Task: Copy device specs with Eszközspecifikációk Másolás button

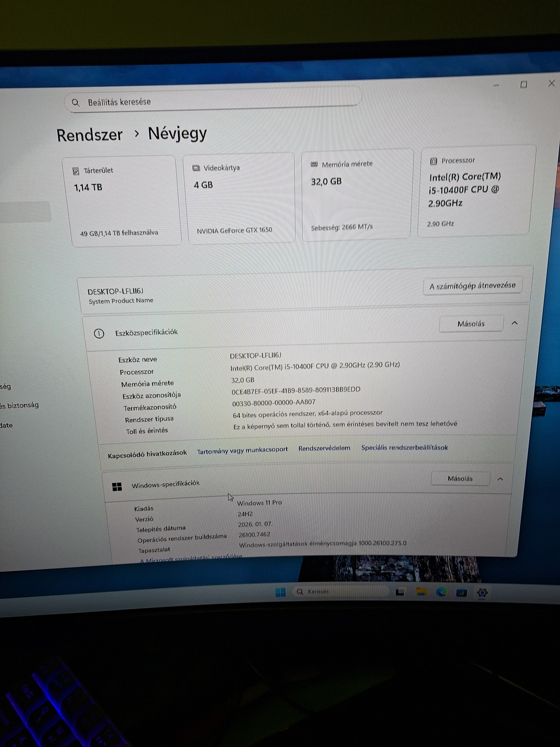Action: pyautogui.click(x=471, y=324)
